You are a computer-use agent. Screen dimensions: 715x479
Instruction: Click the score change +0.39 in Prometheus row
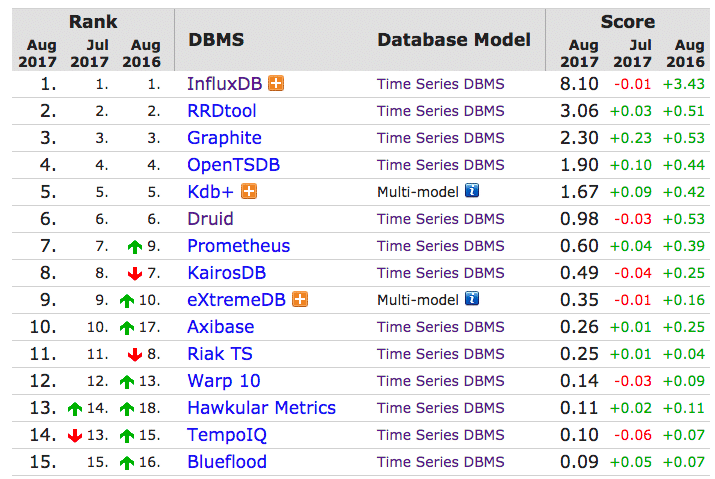[x=684, y=245]
